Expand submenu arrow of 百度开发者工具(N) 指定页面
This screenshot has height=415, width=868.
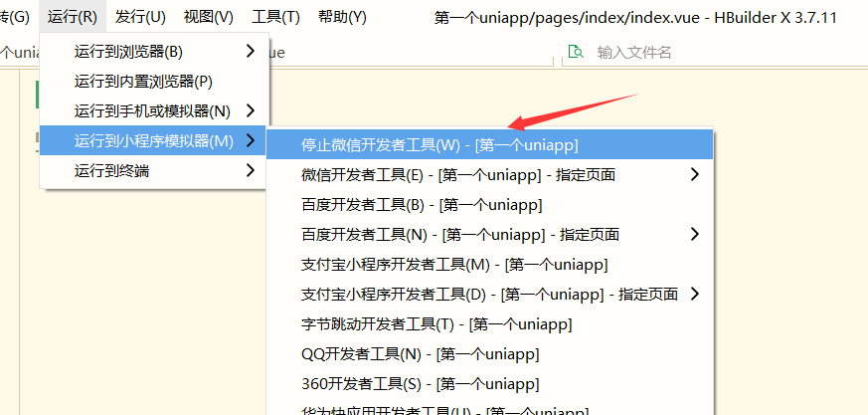pos(695,235)
